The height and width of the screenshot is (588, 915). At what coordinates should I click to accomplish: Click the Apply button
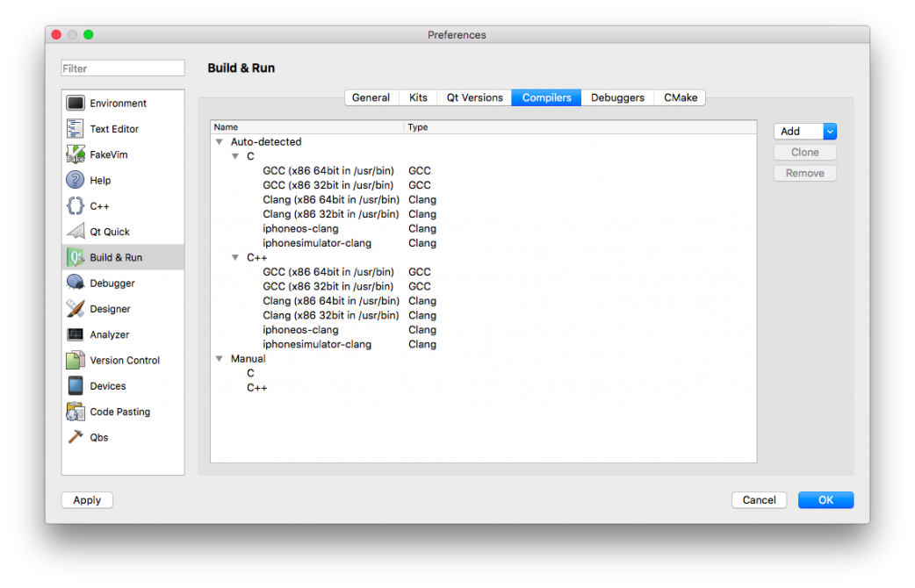coord(87,500)
